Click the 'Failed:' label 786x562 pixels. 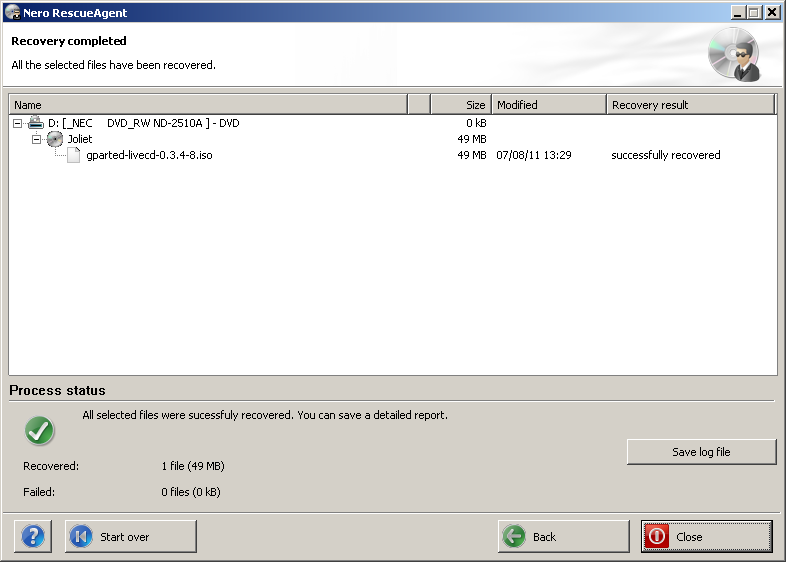pos(39,492)
